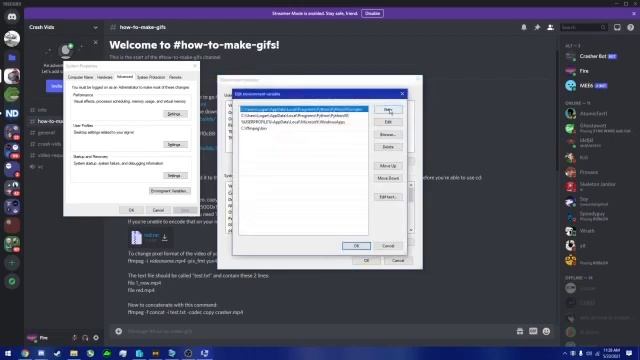Click Environment Variables button in System Properties

[169, 191]
